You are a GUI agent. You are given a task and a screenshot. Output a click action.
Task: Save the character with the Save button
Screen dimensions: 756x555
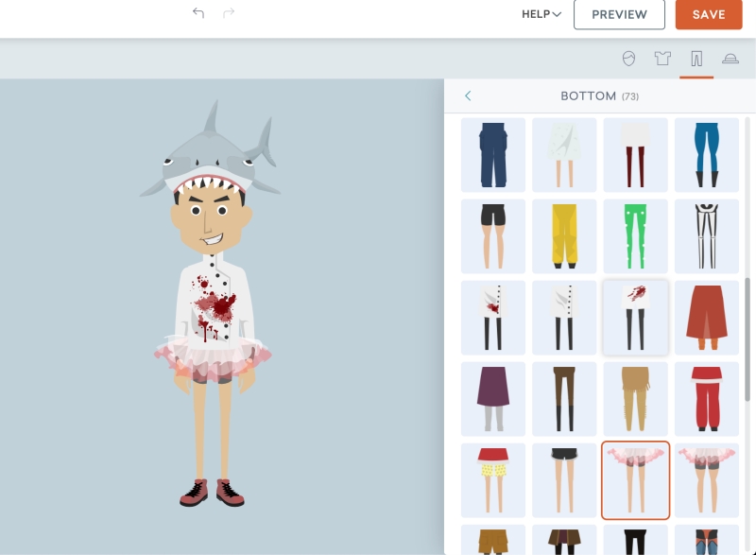(x=708, y=14)
